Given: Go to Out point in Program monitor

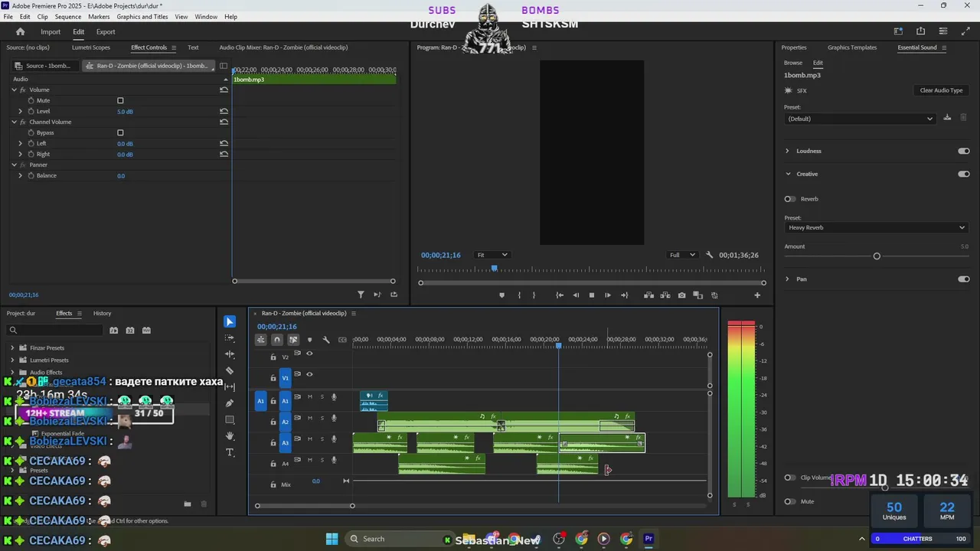Looking at the screenshot, I should click(x=625, y=295).
